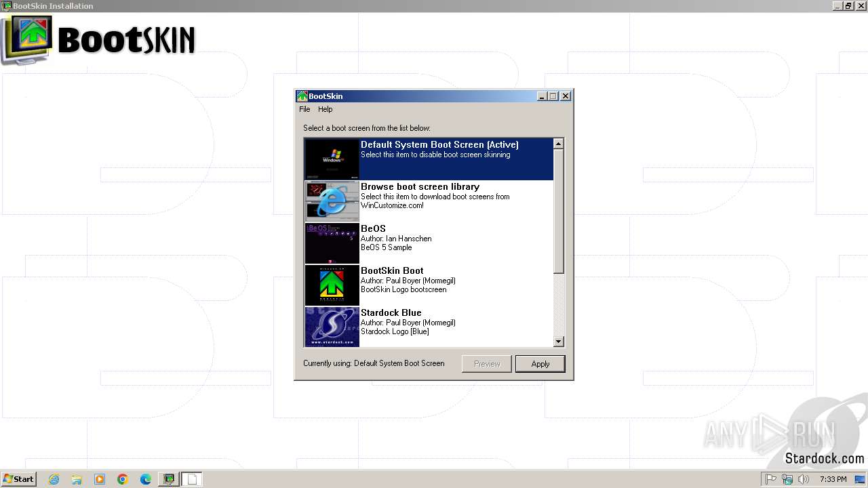This screenshot has width=868, height=488.
Task: Click 'Author: Ian Hanschen' text in BeOS entry
Action: point(396,239)
